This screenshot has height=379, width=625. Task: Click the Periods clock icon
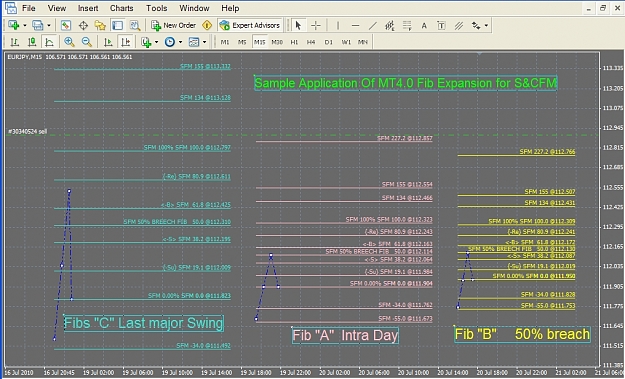point(170,42)
